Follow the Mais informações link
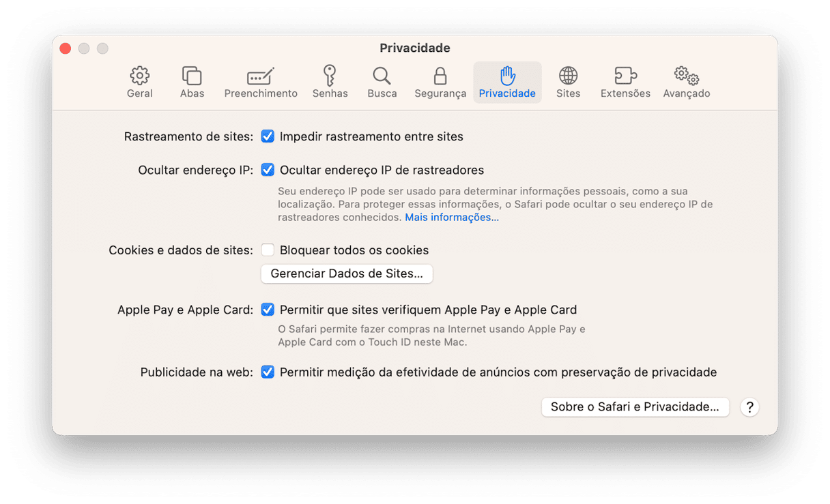The height and width of the screenshot is (504, 830). [452, 218]
